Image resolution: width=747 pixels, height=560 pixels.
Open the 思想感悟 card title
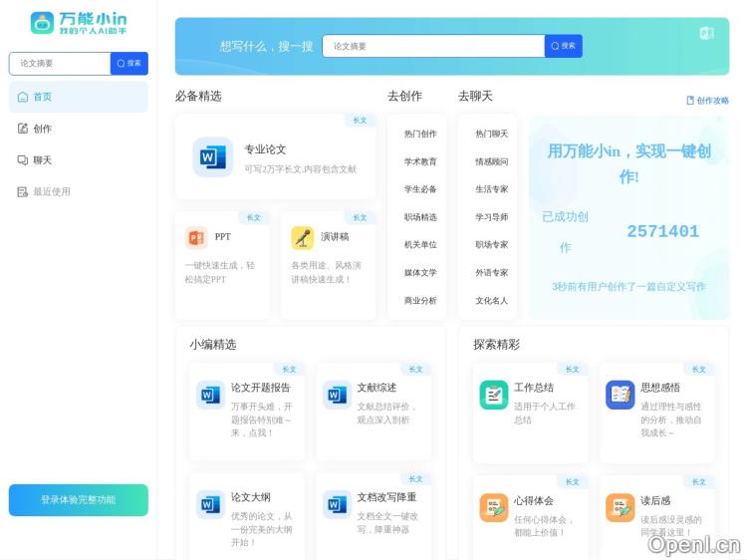(660, 388)
